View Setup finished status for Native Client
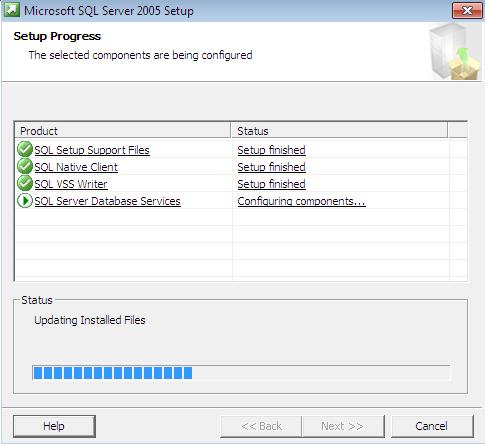Screen dimensions: 485x444 pyautogui.click(x=271, y=167)
